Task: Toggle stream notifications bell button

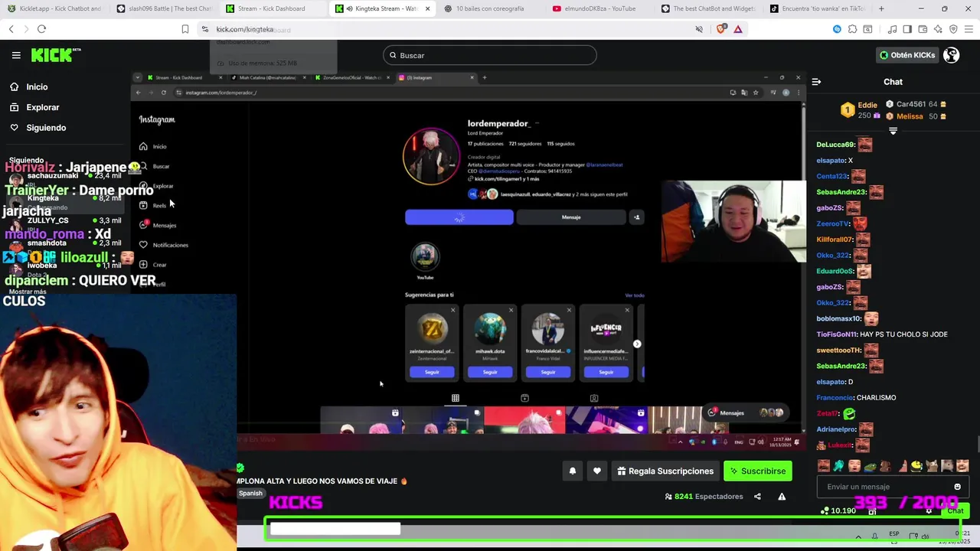Action: 572,471
